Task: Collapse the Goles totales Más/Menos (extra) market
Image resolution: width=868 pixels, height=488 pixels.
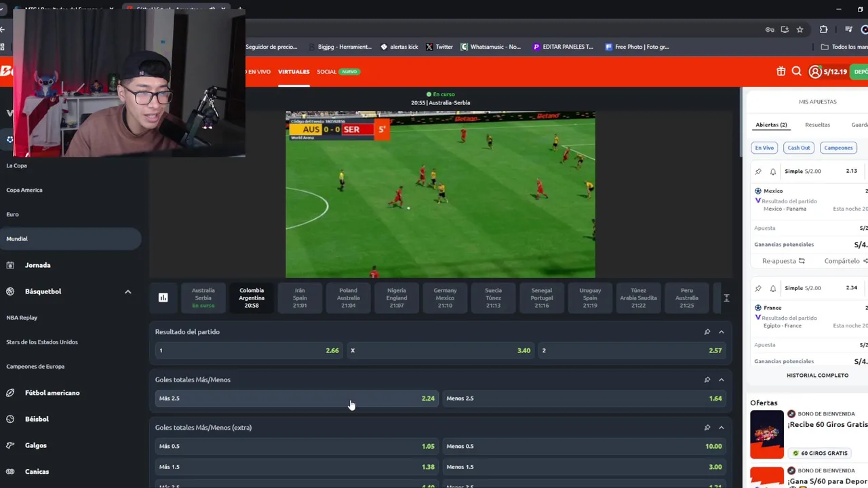Action: coord(722,428)
